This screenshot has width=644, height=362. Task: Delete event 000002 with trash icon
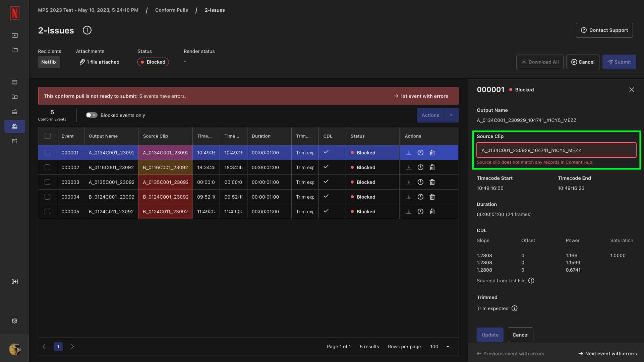432,167
